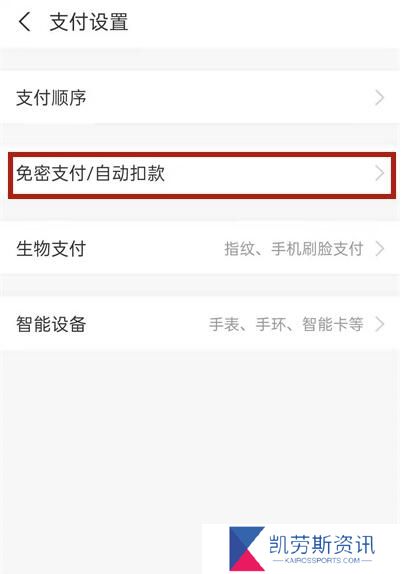
Task: Open the 智能设备 settings row
Action: 201,324
